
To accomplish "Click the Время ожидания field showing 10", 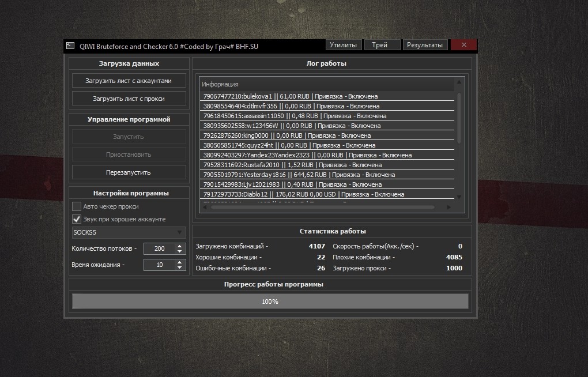I will pos(159,265).
